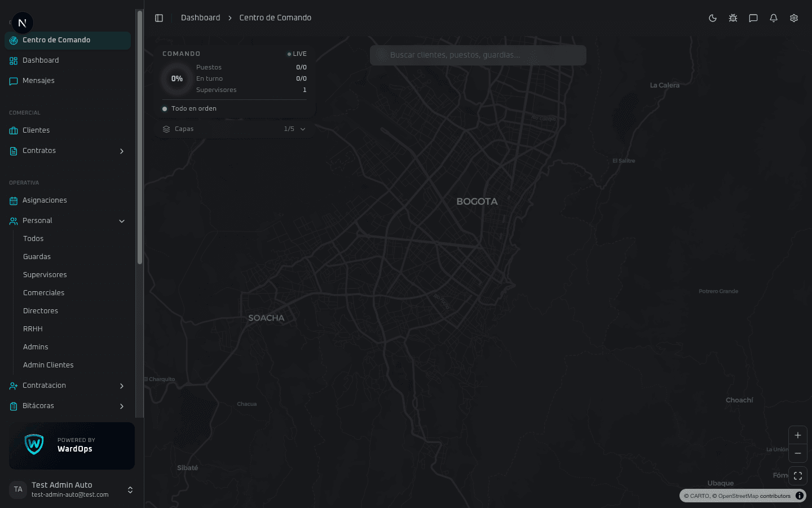This screenshot has height=508, width=812.
Task: Toggle dark mode with the moon icon
Action: click(713, 18)
